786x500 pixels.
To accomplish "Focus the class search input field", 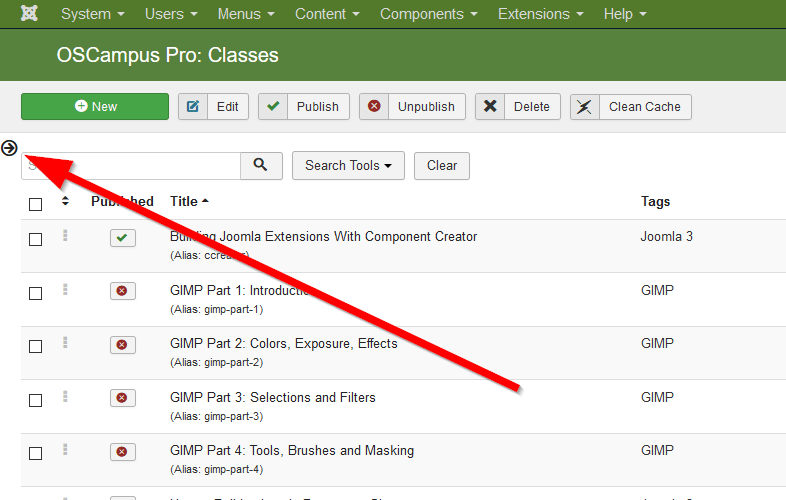I will pos(131,165).
